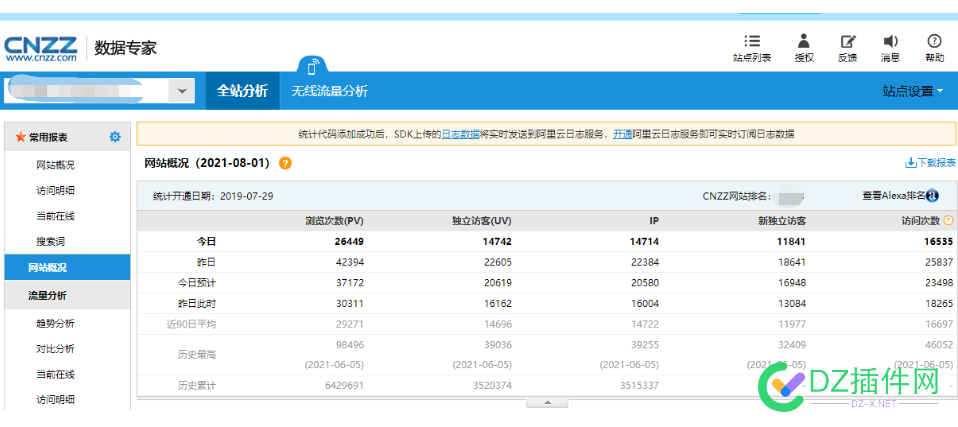Click the star icon beside 常用报表
The width and height of the screenshot is (958, 427).
pos(20,137)
